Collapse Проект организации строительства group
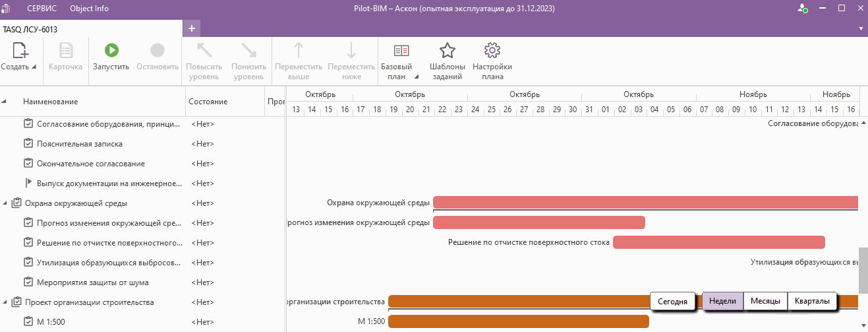Image resolution: width=868 pixels, height=332 pixels. 5,302
